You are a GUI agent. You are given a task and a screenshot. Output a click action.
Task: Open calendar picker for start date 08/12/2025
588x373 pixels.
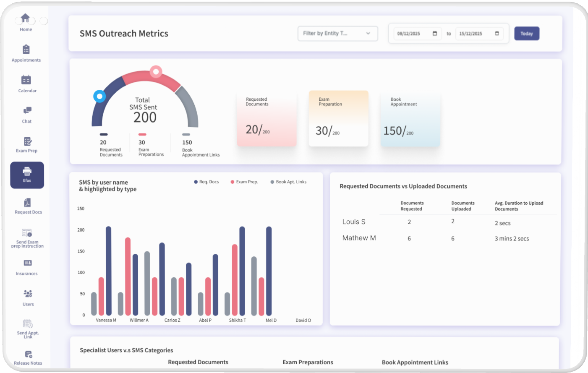435,34
